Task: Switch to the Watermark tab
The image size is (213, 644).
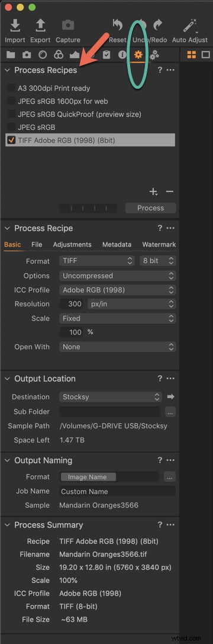Action: [x=159, y=244]
